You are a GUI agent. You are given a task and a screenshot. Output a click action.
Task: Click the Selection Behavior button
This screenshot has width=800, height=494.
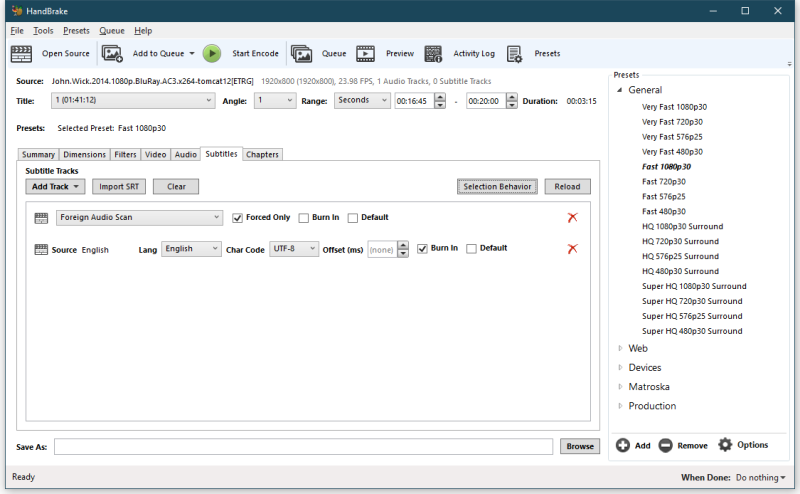point(498,187)
